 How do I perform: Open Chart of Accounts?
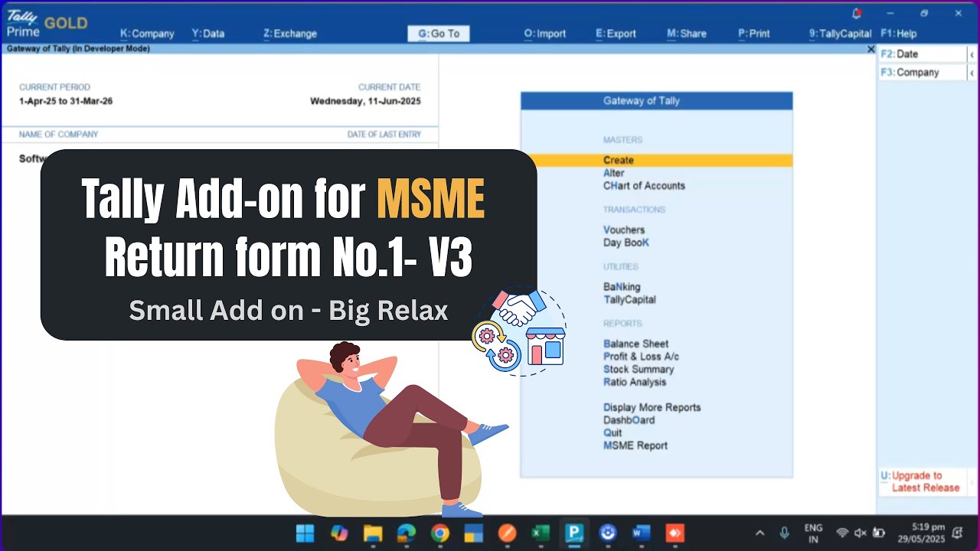[644, 186]
